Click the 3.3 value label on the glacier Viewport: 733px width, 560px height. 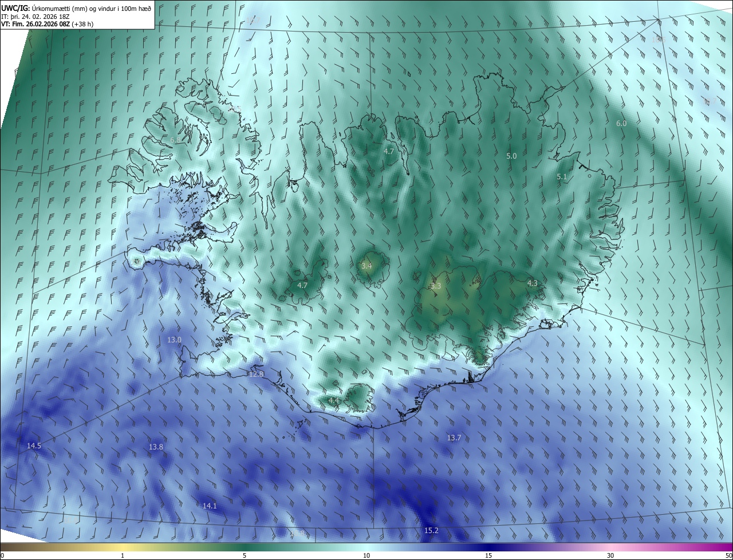click(x=436, y=286)
